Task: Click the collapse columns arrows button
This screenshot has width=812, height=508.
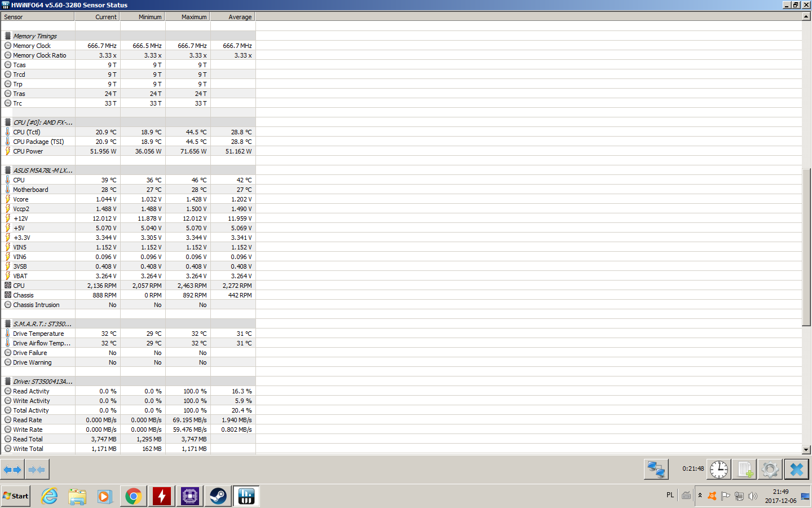Action: pos(37,470)
